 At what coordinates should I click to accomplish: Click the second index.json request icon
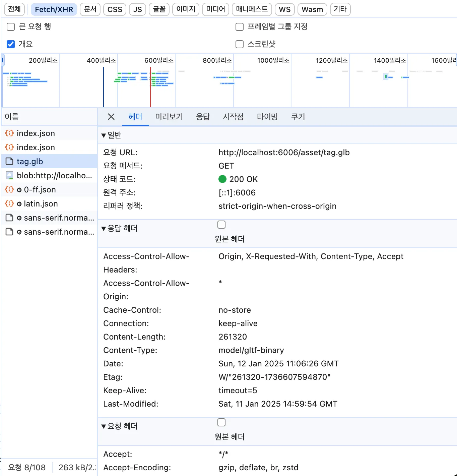click(x=9, y=147)
